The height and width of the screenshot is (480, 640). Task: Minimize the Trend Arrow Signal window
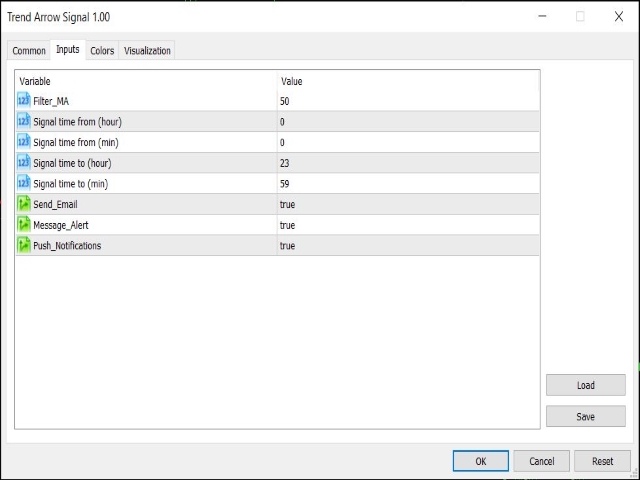click(542, 16)
